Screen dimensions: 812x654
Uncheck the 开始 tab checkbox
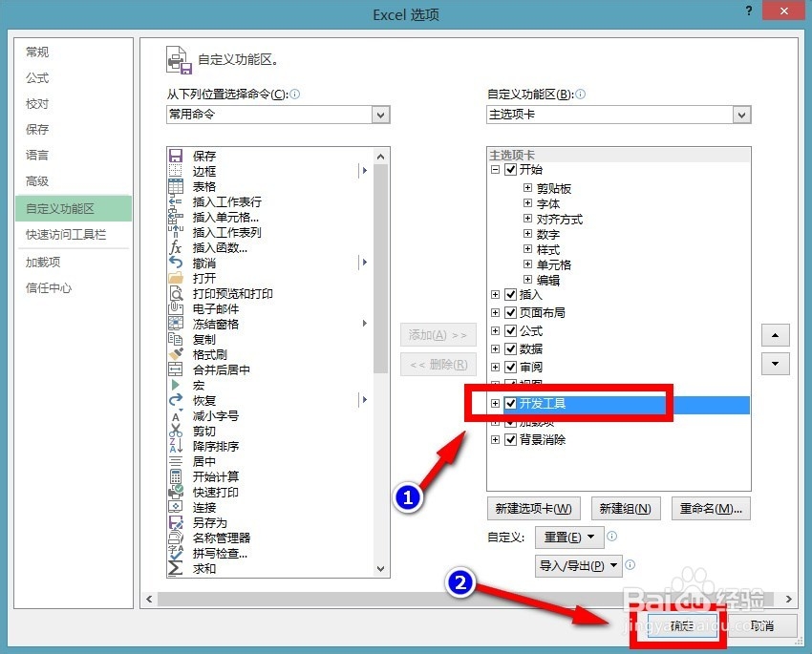coord(511,169)
